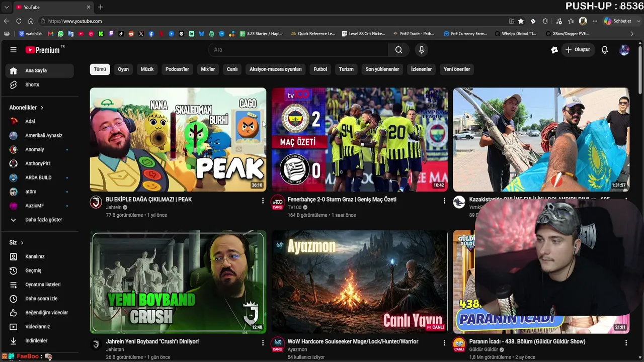The image size is (644, 362).
Task: Open the browser tab list dropdown
Action: 6,7
